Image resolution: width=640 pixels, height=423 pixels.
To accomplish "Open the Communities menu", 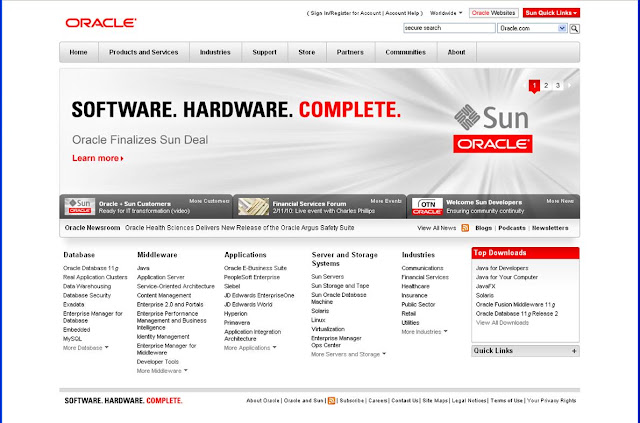I will click(406, 52).
